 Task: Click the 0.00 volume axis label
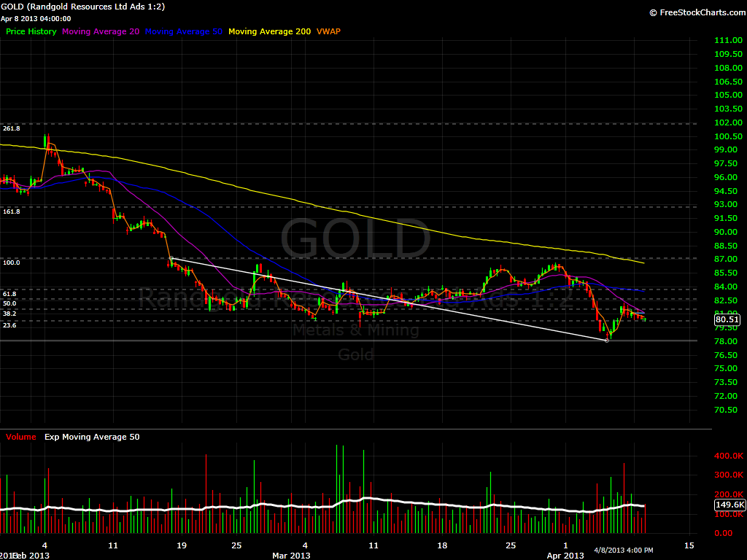724,533
